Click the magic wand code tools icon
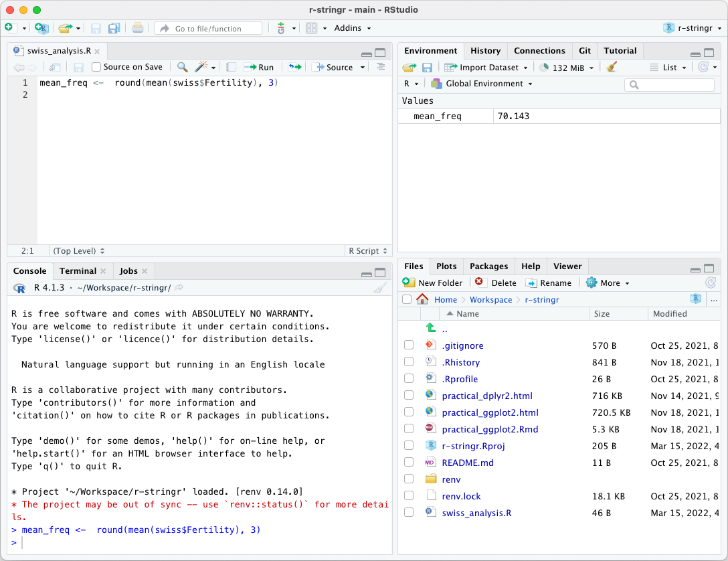Image resolution: width=728 pixels, height=561 pixels. (x=201, y=67)
